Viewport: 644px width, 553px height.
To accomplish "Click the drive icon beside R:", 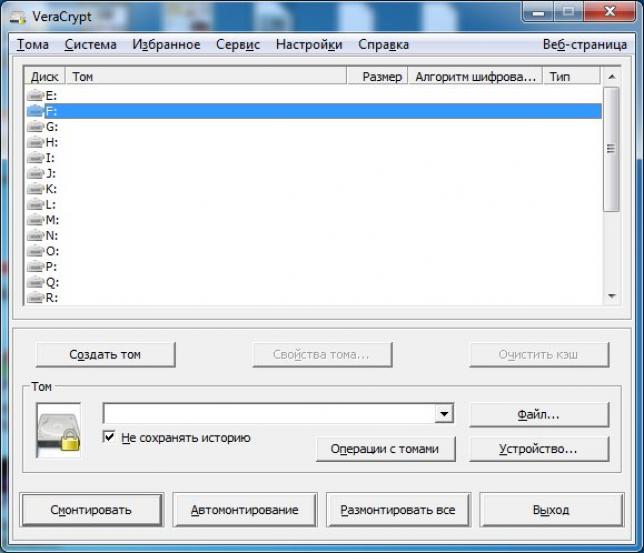I will click(x=35, y=297).
